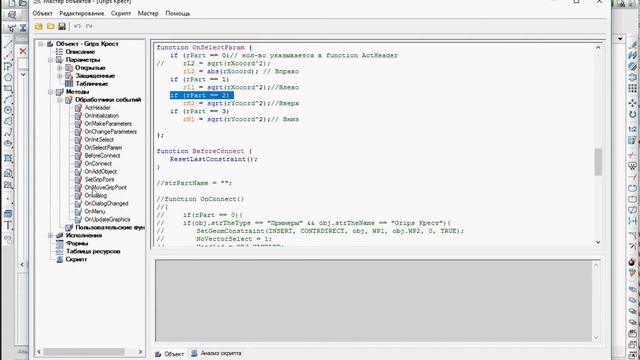Open the BeforeConnect handler

pos(102,156)
